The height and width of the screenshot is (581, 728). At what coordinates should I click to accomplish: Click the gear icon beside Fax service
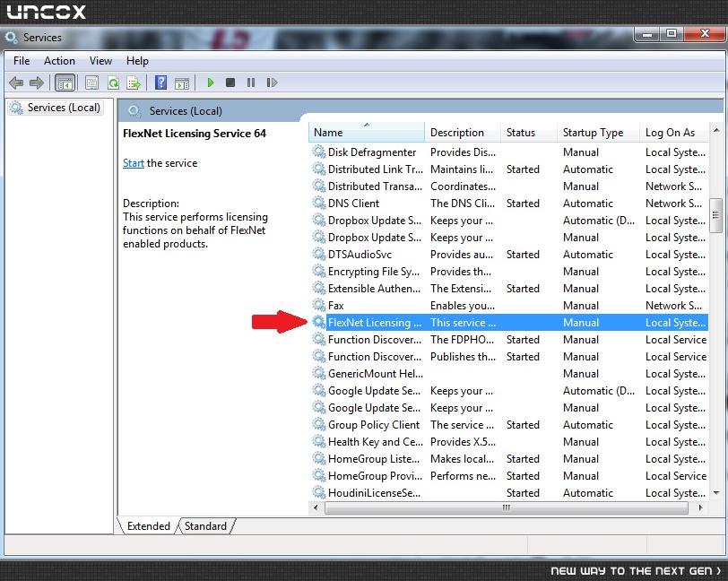(x=319, y=305)
